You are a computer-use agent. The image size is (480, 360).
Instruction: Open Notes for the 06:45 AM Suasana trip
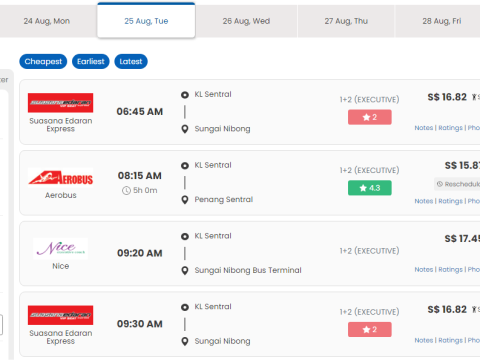(x=424, y=128)
